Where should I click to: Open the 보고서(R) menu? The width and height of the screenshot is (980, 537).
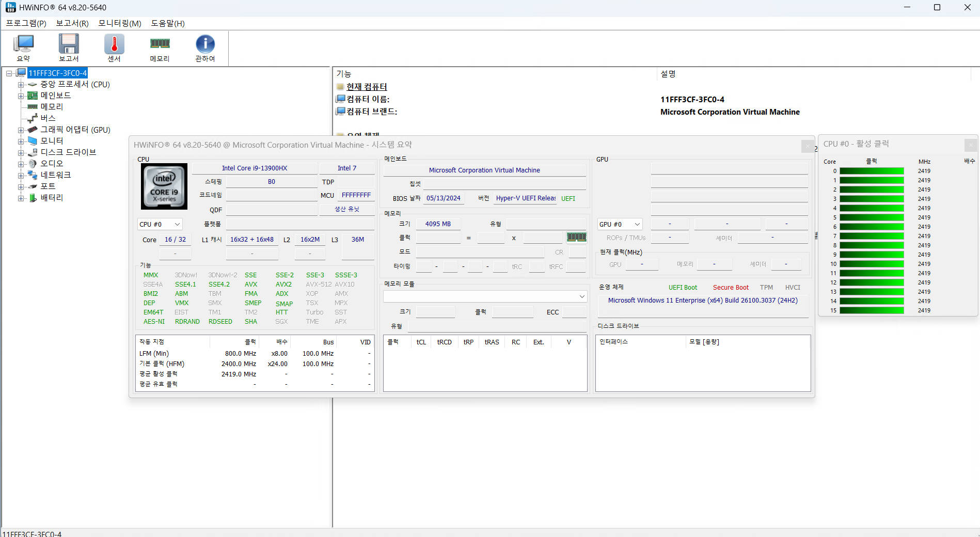[x=72, y=23]
